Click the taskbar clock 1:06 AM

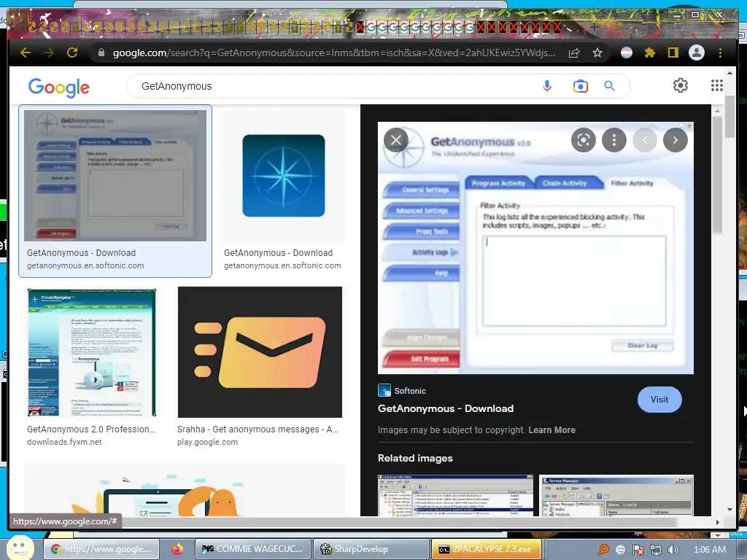click(709, 550)
